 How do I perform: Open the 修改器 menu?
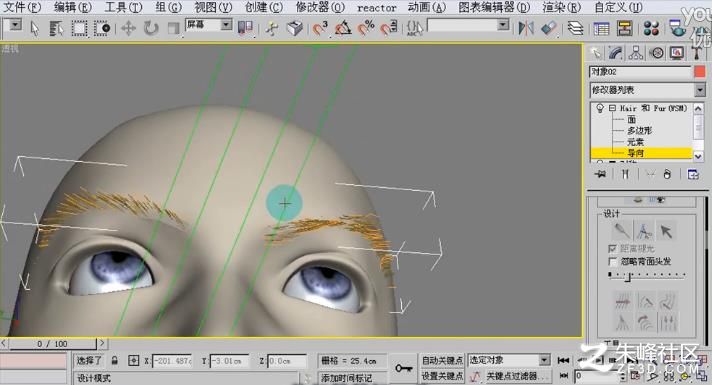point(320,7)
